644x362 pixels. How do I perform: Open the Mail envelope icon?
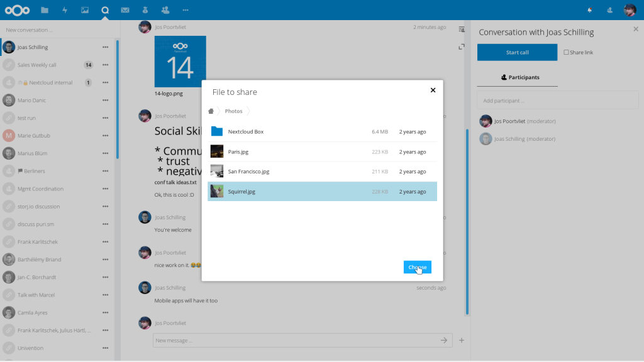125,10
